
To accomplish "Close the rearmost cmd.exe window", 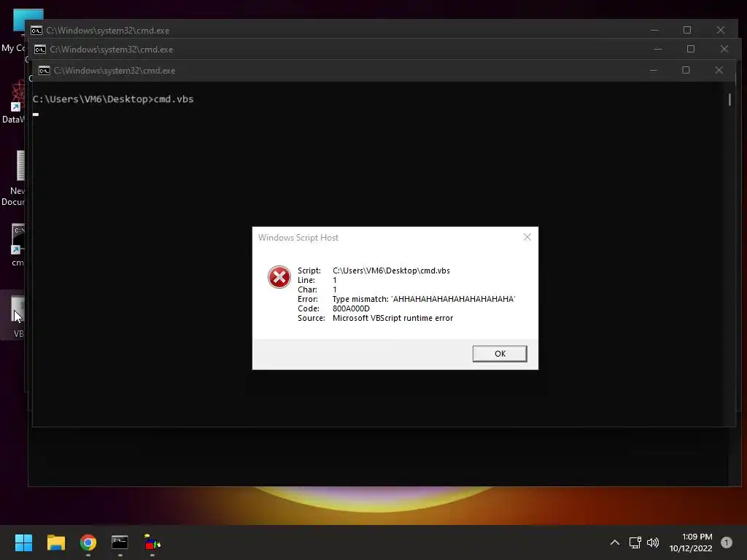I will (x=720, y=30).
